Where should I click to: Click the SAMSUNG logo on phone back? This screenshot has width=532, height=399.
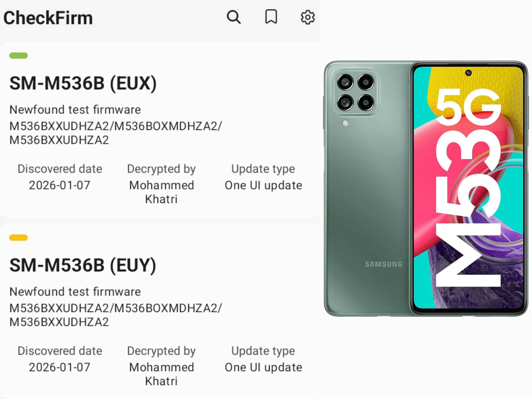[x=384, y=264]
